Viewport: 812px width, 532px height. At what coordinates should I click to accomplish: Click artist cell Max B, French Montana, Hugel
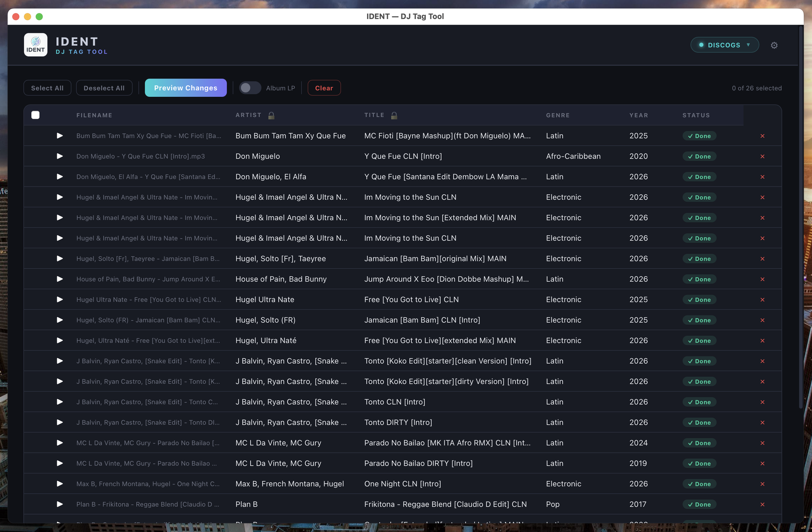(290, 484)
